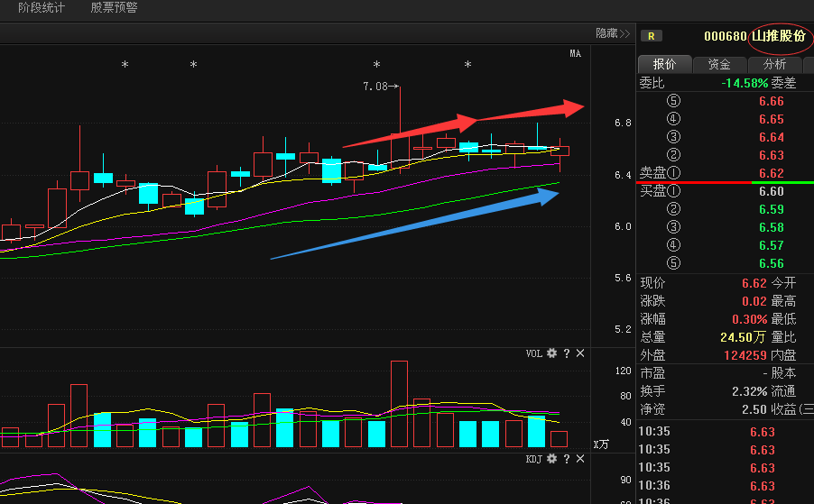Image resolution: width=814 pixels, height=504 pixels.
Task: Open help for VOL indicator
Action: 567,353
